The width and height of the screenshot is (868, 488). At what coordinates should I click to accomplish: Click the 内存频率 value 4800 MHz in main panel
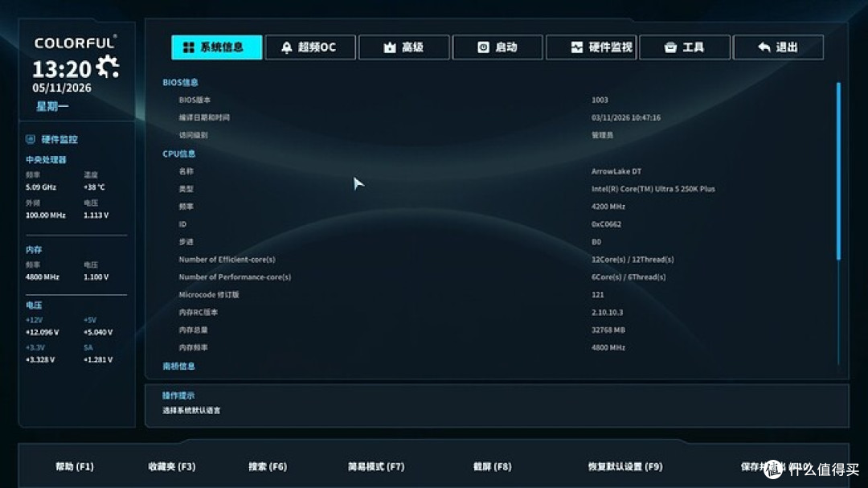[608, 348]
